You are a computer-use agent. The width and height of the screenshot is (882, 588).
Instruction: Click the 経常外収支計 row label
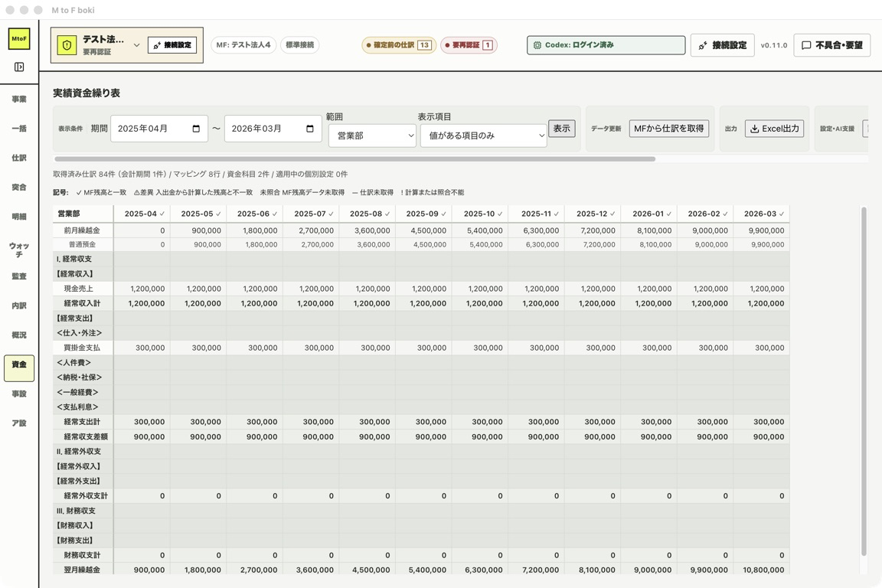click(86, 495)
